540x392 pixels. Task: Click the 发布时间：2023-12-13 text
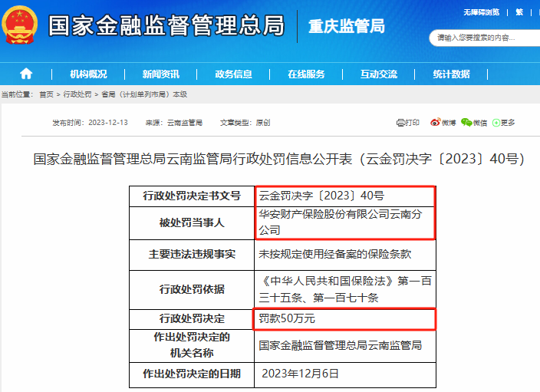(90, 123)
